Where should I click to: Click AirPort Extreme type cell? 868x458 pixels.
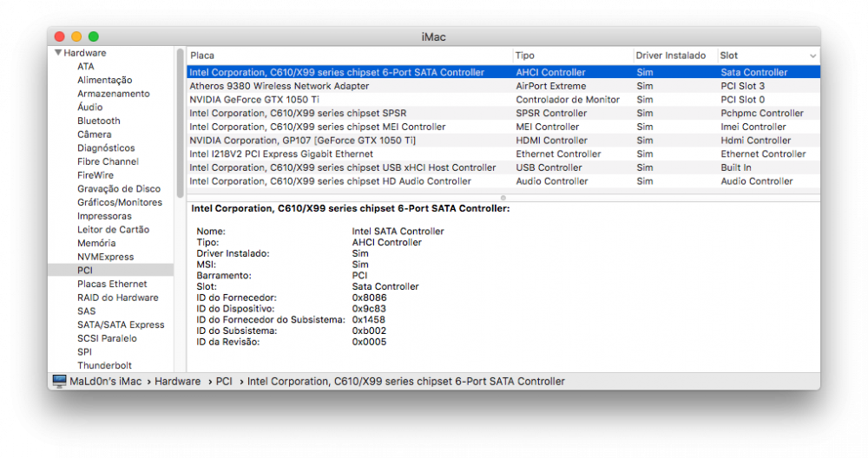(551, 86)
